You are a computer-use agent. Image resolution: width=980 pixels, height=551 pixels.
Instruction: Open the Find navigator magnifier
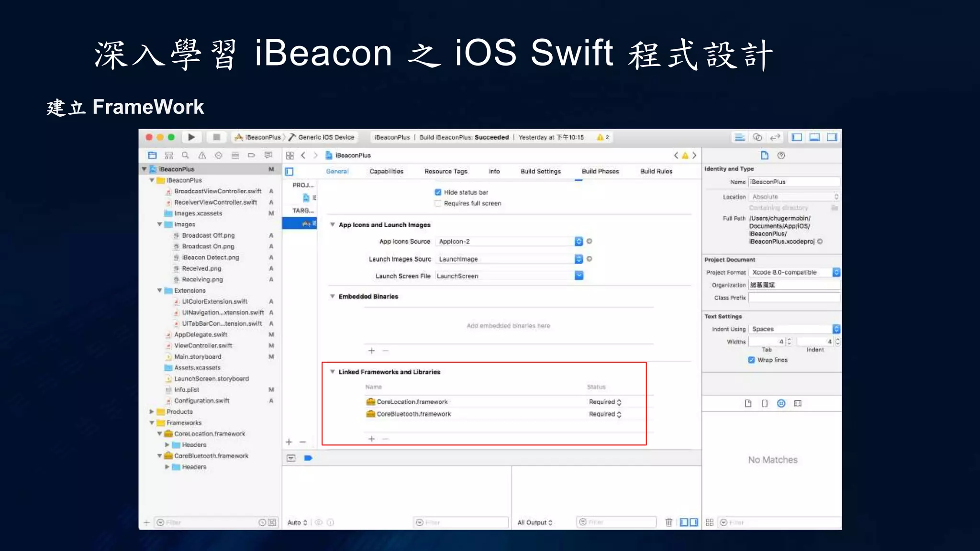click(x=185, y=155)
